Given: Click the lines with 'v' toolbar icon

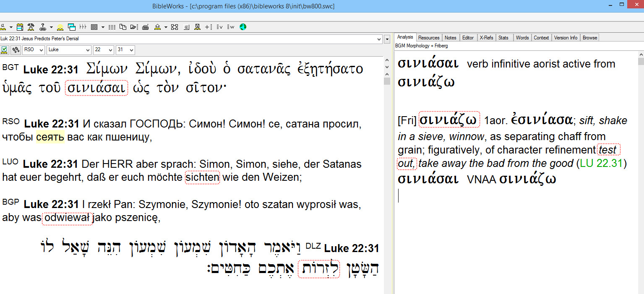Looking at the screenshot, I should click(219, 27).
